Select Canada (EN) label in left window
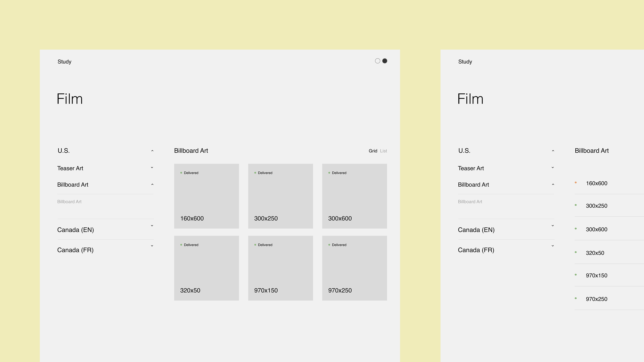644x362 pixels. [76, 230]
